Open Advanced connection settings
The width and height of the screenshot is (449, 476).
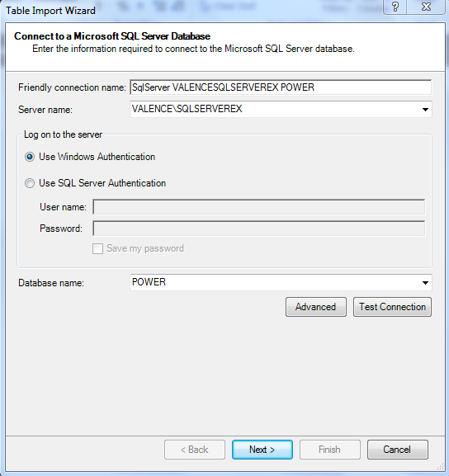point(315,307)
